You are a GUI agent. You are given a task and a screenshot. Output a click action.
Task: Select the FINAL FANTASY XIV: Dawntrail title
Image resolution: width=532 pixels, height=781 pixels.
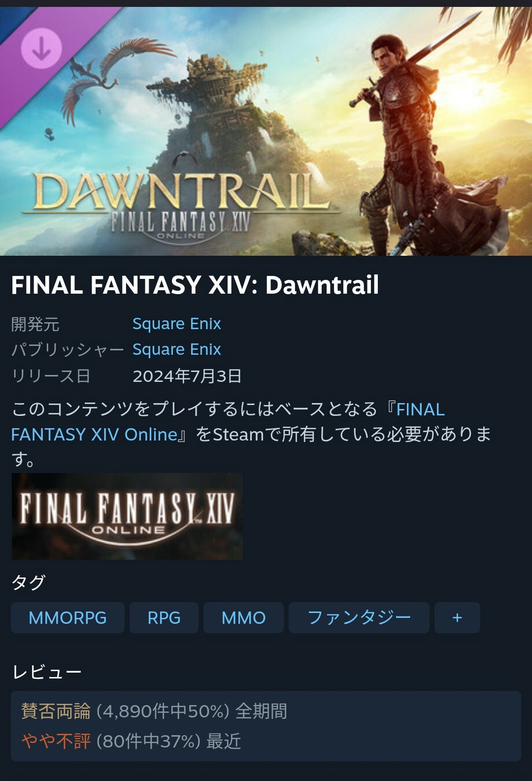[195, 285]
